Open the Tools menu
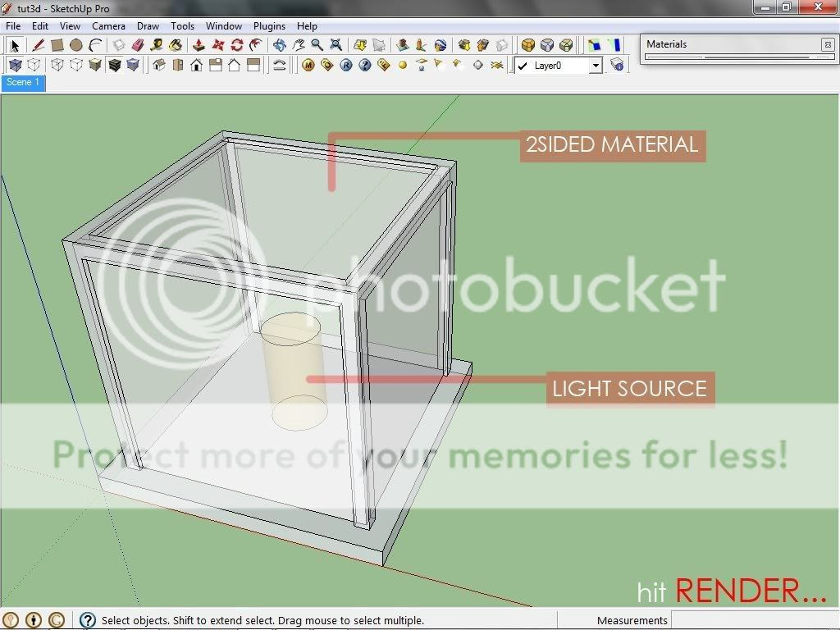Image resolution: width=840 pixels, height=630 pixels. [182, 25]
